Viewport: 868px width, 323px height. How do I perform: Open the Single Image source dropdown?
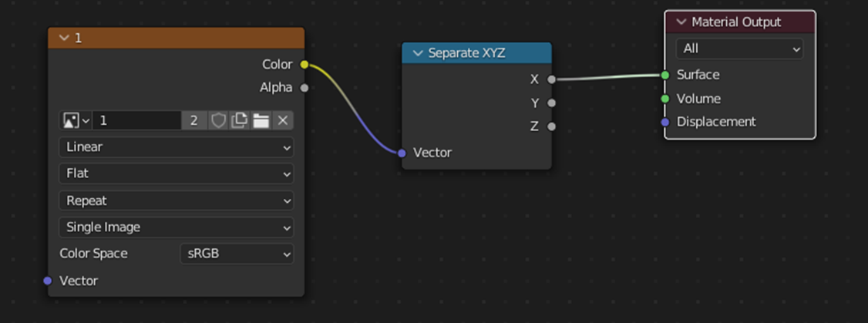pos(177,227)
